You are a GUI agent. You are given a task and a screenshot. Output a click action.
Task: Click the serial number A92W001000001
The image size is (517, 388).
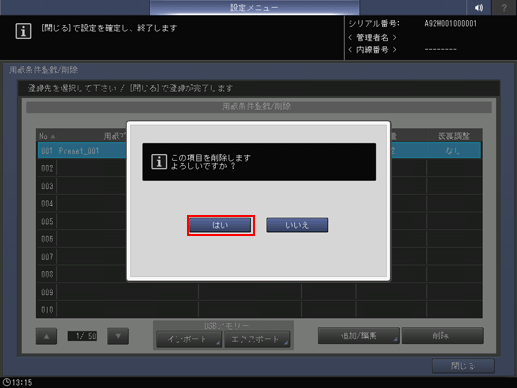click(x=451, y=23)
